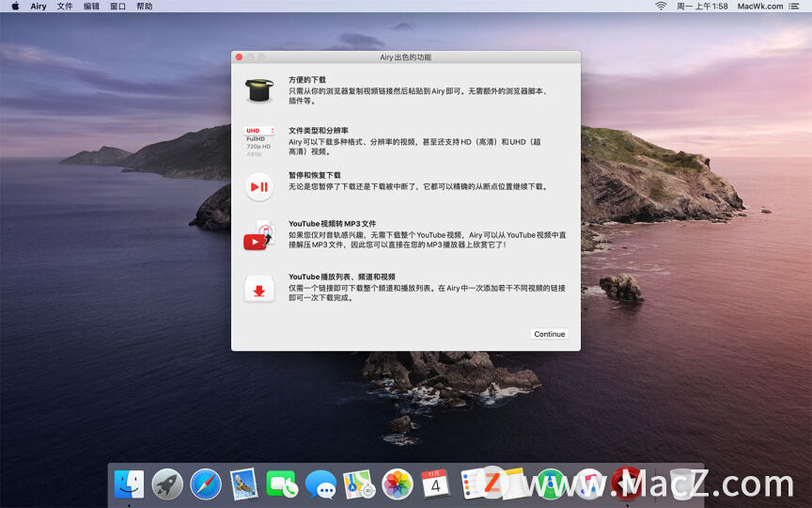
Task: Open the 帮助 menu
Action: point(144,7)
